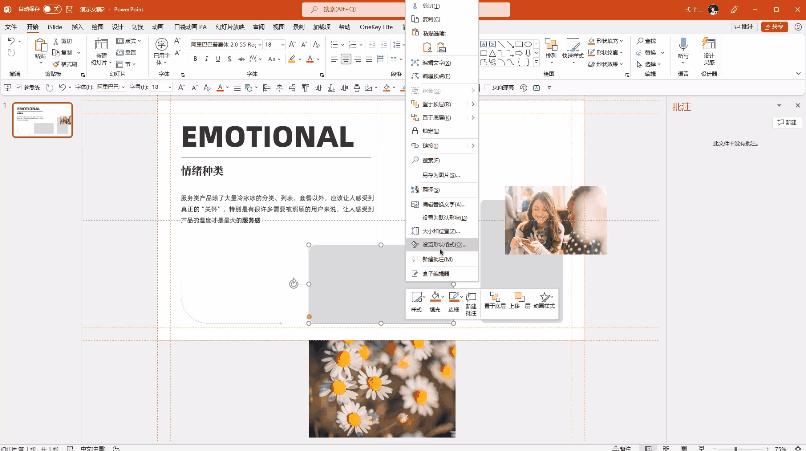The image size is (806, 451).
Task: Choose Edit Text in the context menu
Action: [x=442, y=63]
